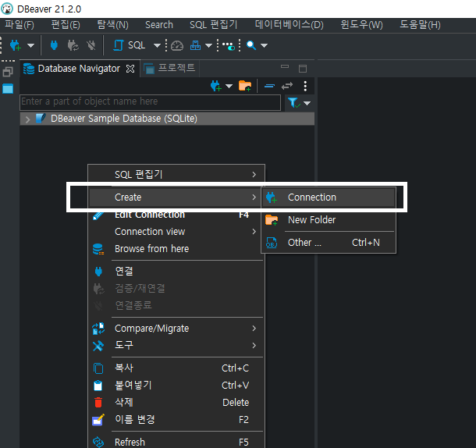Click Collapse All icon in navigator toolbar
Viewport: 476px width, 448px height.
coord(269,87)
